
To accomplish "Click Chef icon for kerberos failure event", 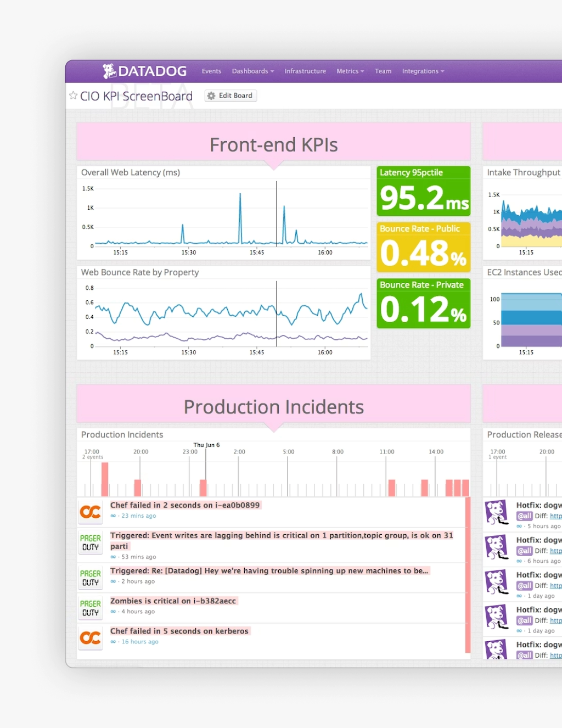I will tap(91, 638).
